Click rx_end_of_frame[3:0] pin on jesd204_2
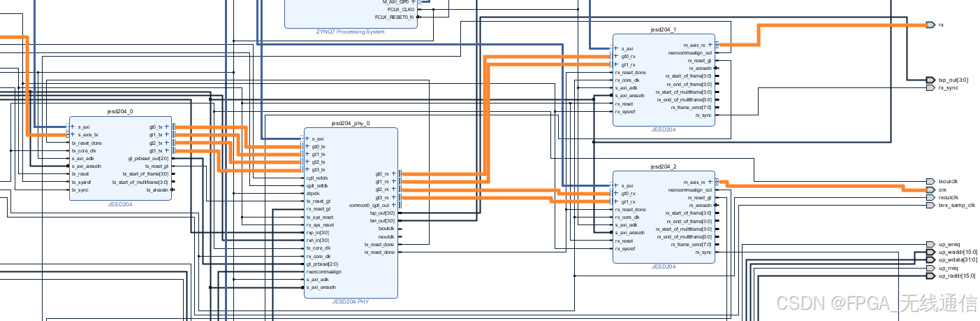 pos(689,221)
